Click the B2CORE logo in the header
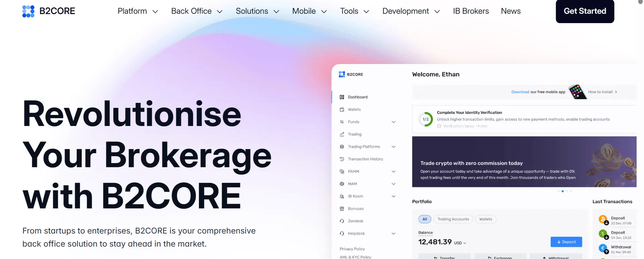Image resolution: width=644 pixels, height=259 pixels. 49,11
